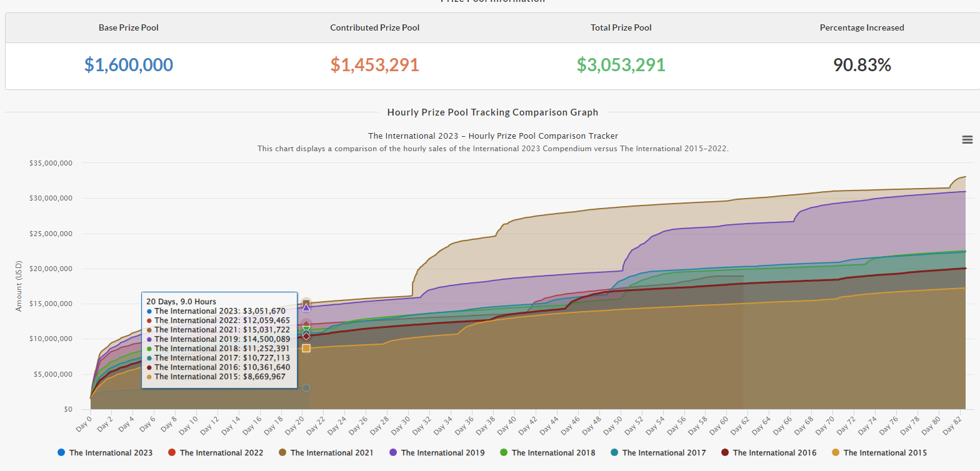Open the chart hamburger context menu
The image size is (980, 471).
[967, 140]
